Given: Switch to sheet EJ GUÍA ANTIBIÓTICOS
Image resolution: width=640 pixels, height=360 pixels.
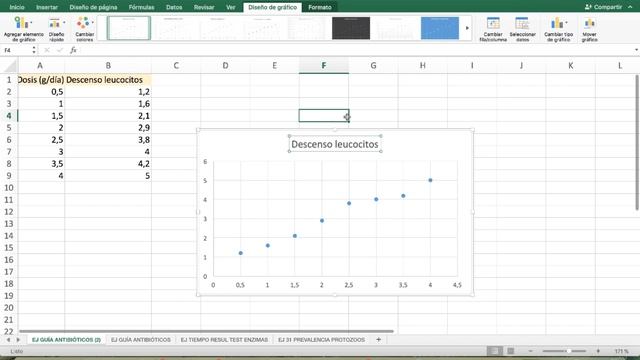Looking at the screenshot, I should click(x=141, y=340).
